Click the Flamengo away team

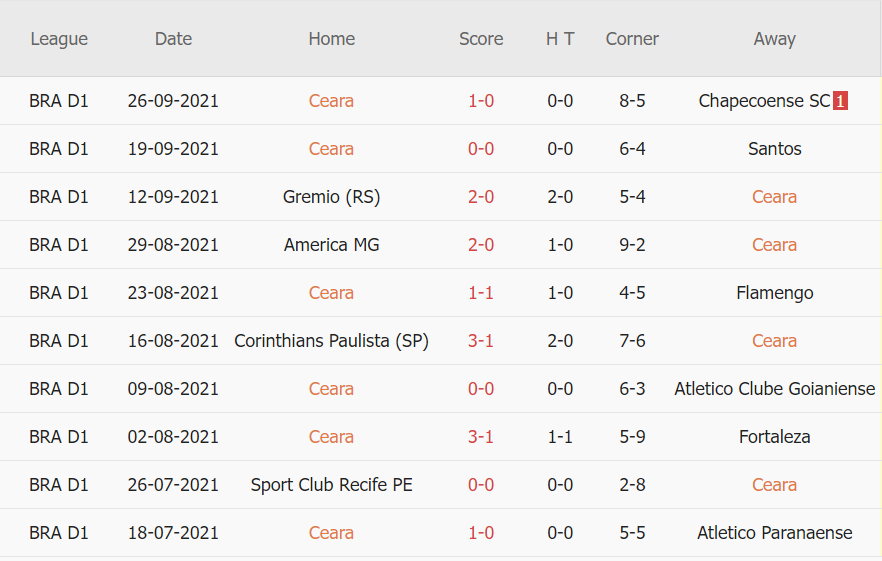click(774, 293)
